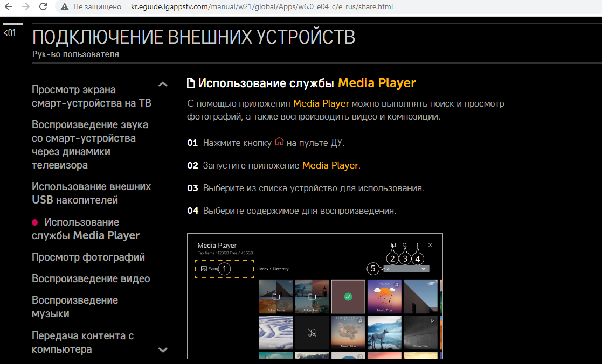This screenshot has height=364, width=602.
Task: Click the music equalizer bars icon
Action: (x=392, y=246)
